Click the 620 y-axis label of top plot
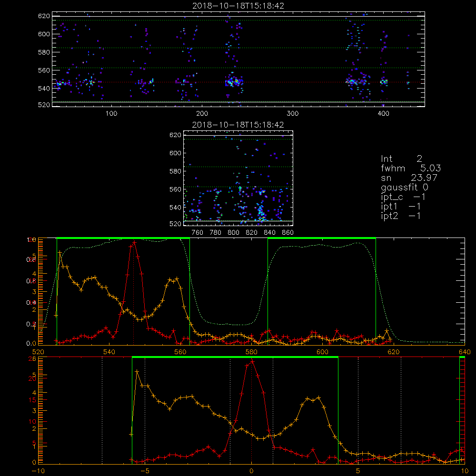The width and height of the screenshot is (476, 476). pyautogui.click(x=44, y=16)
